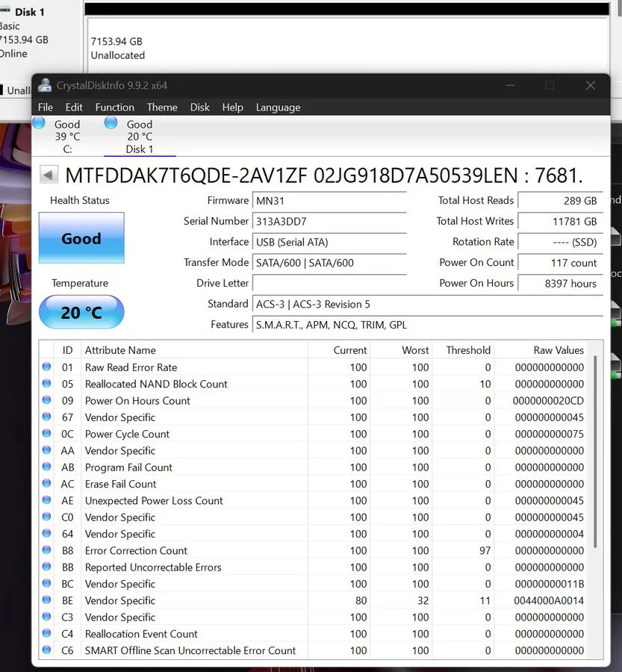
Task: Click the Raw Values column header
Action: click(541, 350)
